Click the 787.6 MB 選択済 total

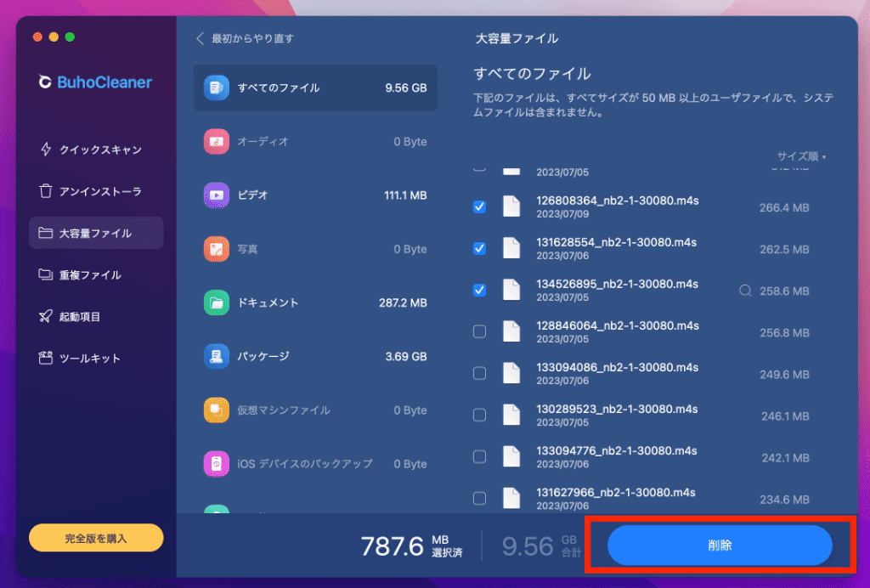coord(412,546)
